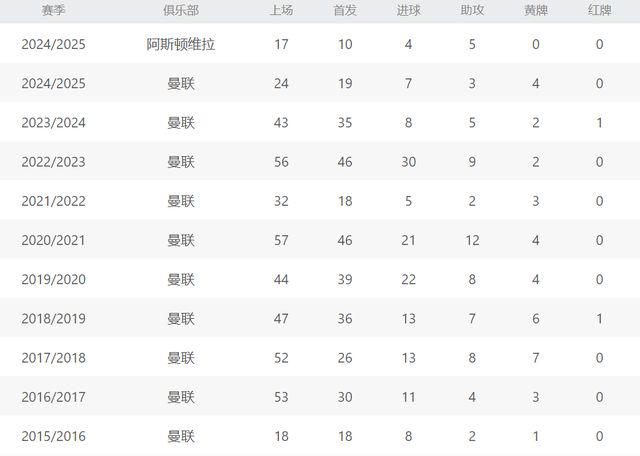Viewport: 640px width, 456px height.
Task: Click the 12 assists cell for 2020/2021
Action: pyautogui.click(x=472, y=240)
